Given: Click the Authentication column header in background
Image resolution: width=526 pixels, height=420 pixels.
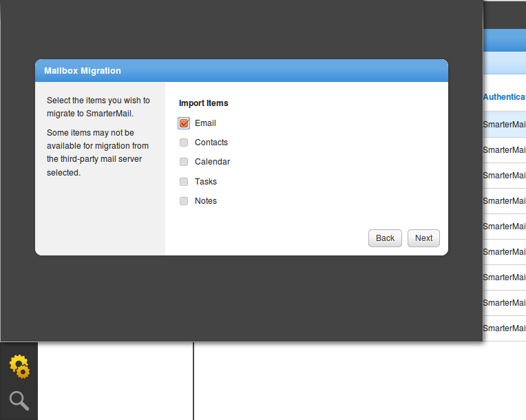Looking at the screenshot, I should point(504,97).
